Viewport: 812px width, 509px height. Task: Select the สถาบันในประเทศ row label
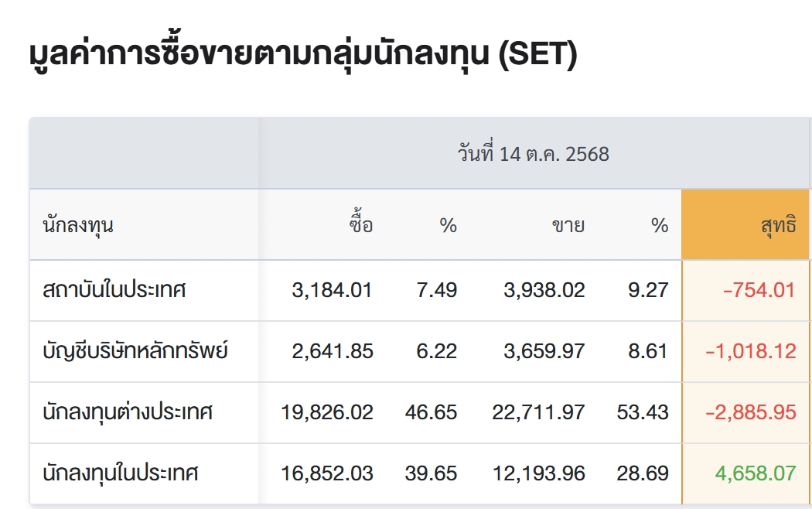(x=114, y=290)
